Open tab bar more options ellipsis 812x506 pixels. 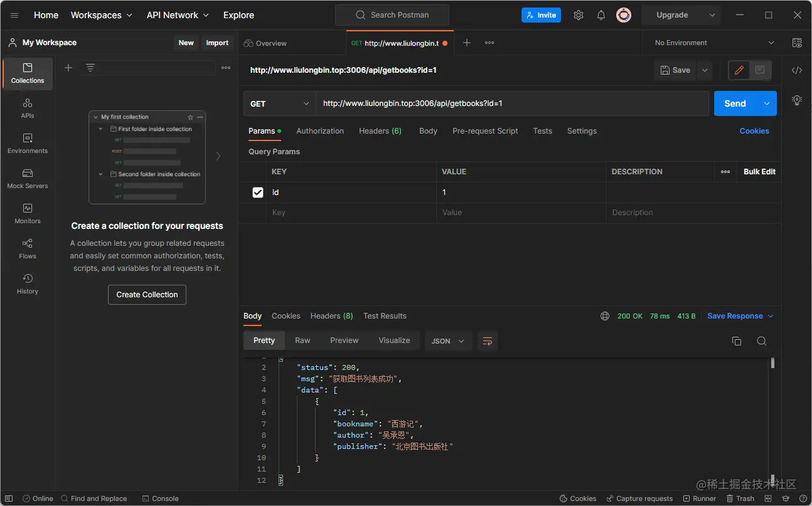[x=489, y=43]
